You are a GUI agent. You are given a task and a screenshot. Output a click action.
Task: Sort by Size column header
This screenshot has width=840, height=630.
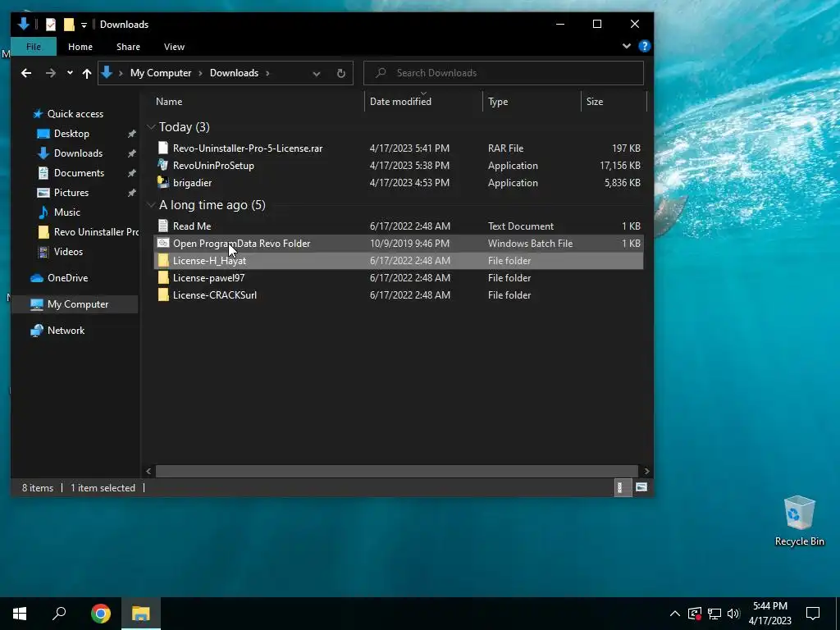(595, 101)
